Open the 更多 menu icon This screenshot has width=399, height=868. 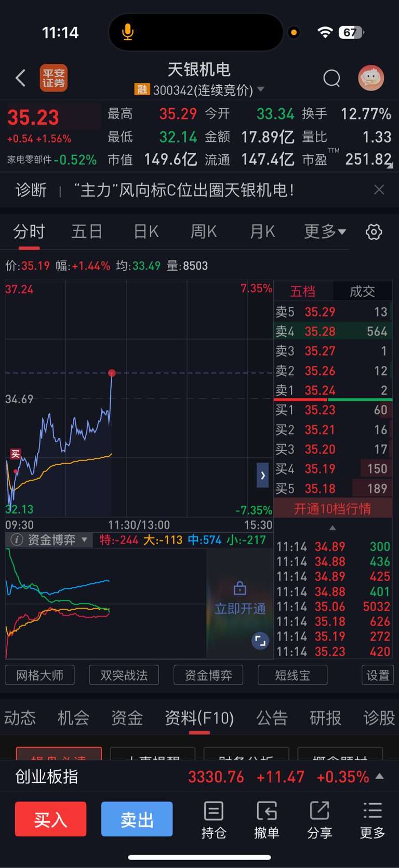tap(373, 820)
